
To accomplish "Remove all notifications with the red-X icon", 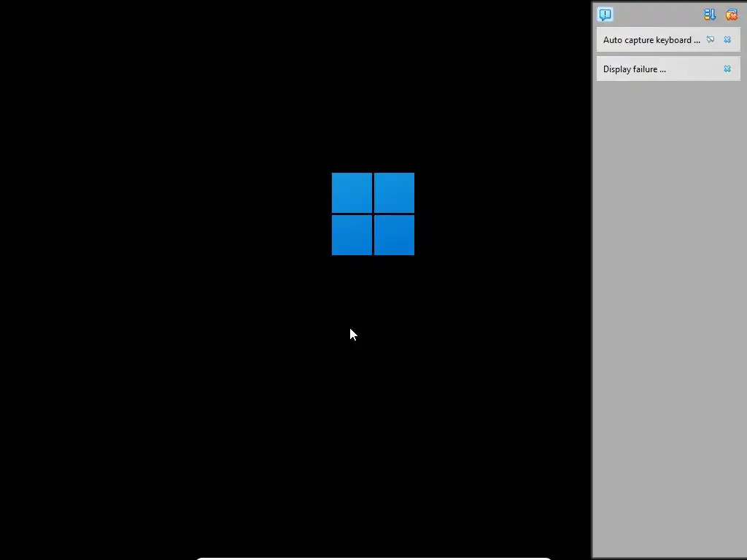I will [x=731, y=15].
